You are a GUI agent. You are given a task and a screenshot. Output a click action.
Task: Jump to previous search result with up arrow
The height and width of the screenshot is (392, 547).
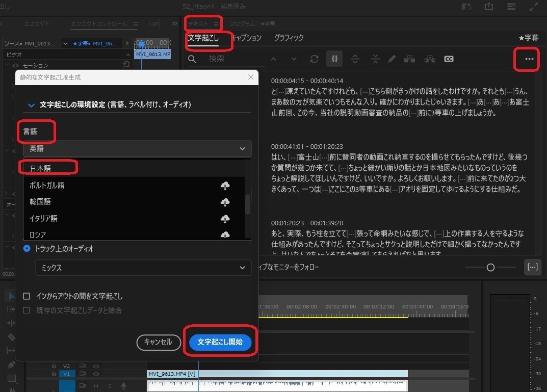tap(273, 59)
